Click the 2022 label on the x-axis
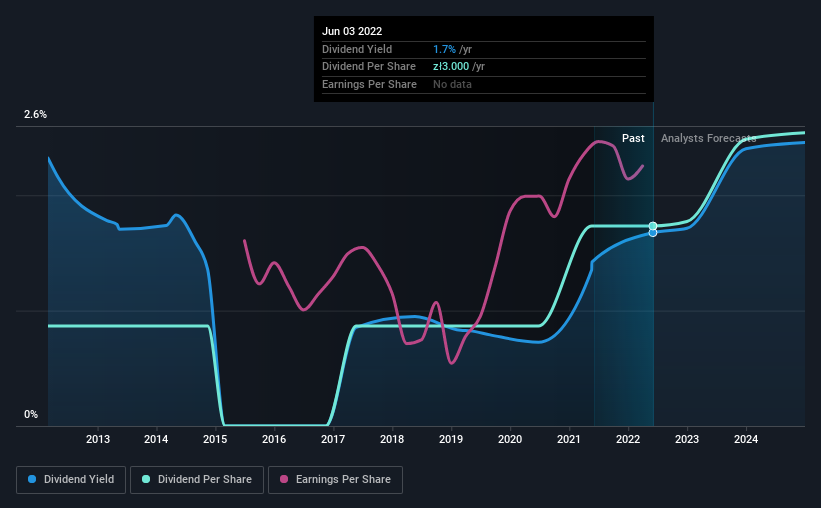This screenshot has height=508, width=821. point(628,439)
